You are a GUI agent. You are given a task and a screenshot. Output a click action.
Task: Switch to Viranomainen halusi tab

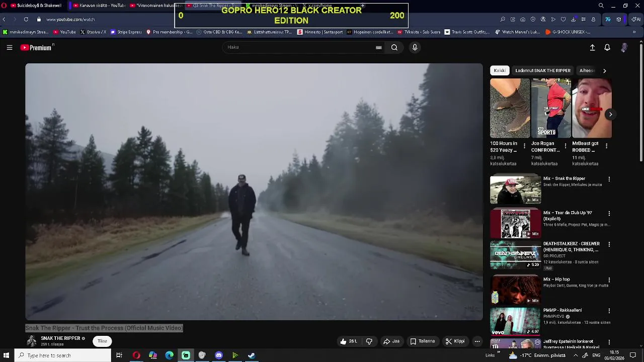(156, 6)
